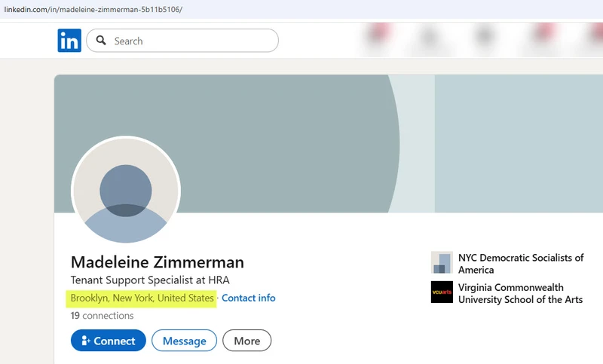Click highlighted Brooklyn, New York location text

coord(142,298)
